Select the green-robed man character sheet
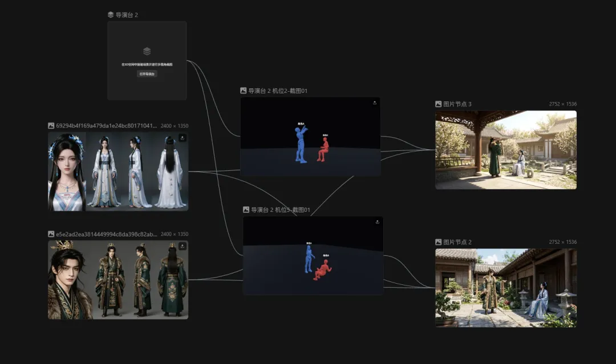616x364 pixels. [x=118, y=280]
